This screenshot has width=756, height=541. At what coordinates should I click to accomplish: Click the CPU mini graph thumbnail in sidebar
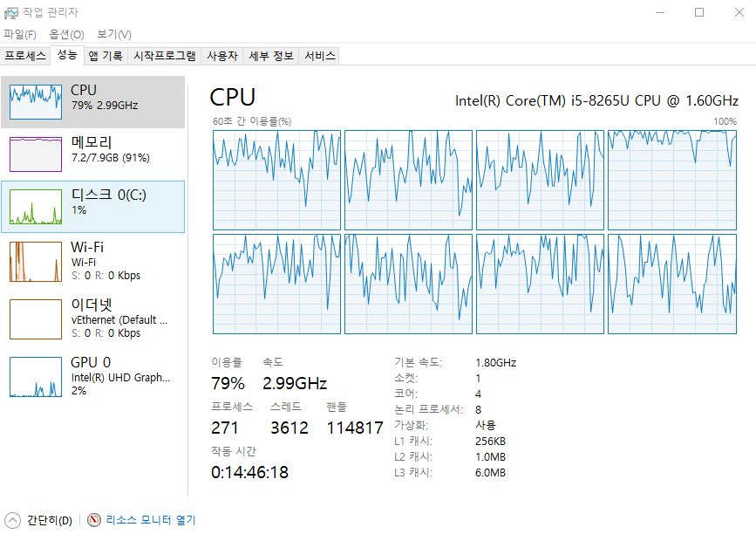pyautogui.click(x=36, y=102)
